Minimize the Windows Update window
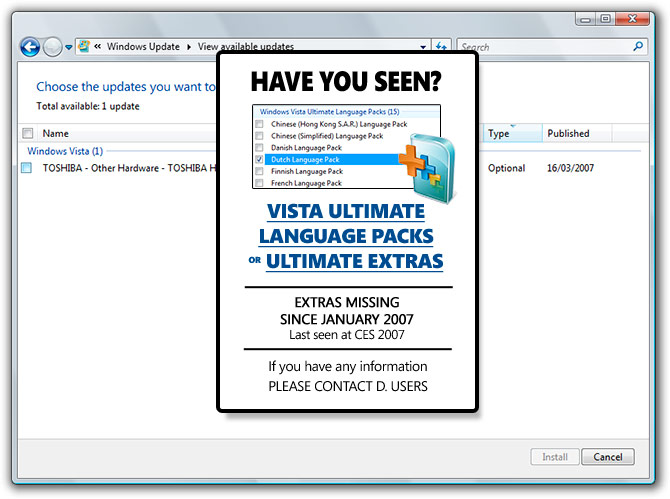Image resolution: width=670 pixels, height=499 pixels. (585, 19)
